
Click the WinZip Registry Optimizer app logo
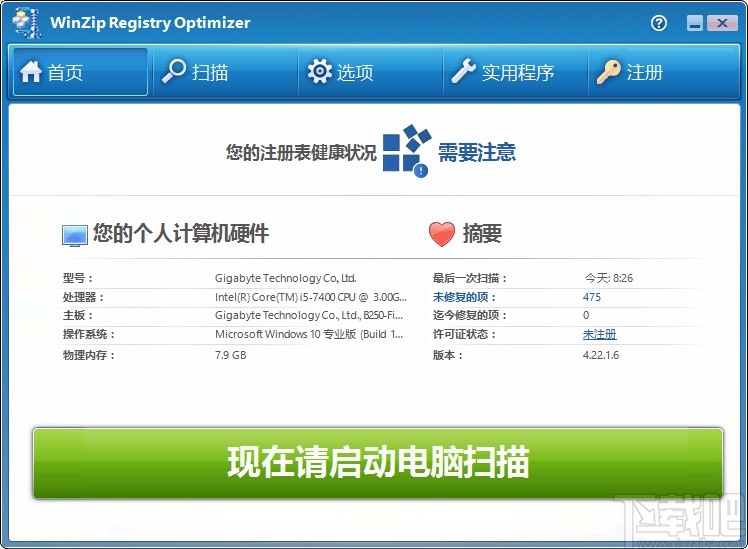tap(27, 22)
